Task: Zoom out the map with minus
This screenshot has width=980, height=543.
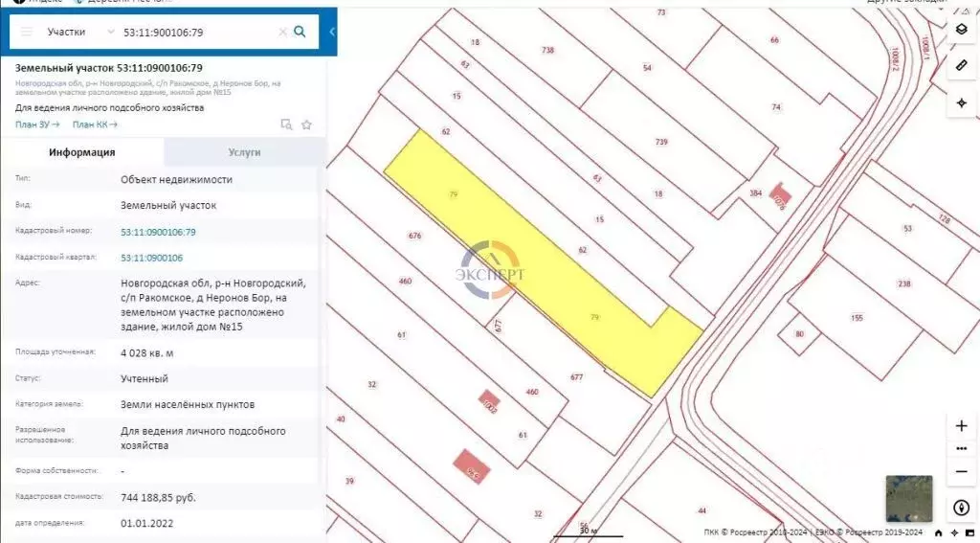Action: tap(961, 472)
